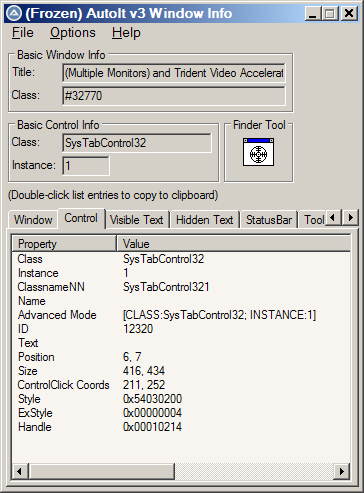364x493 pixels.
Task: Open the Help menu
Action: (126, 33)
